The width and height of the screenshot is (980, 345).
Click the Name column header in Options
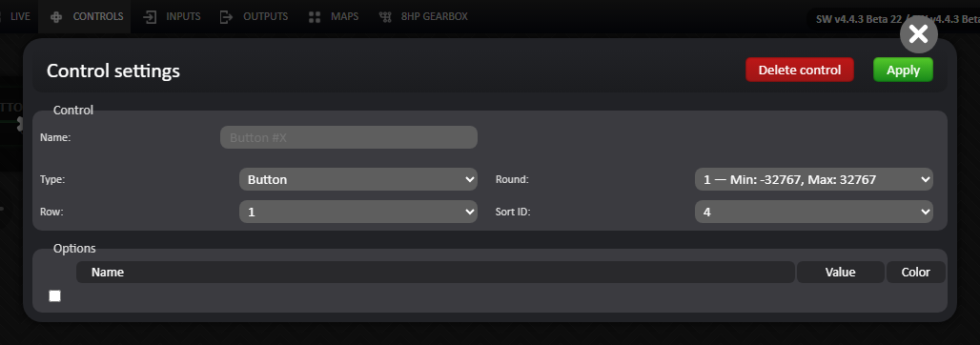click(x=436, y=272)
